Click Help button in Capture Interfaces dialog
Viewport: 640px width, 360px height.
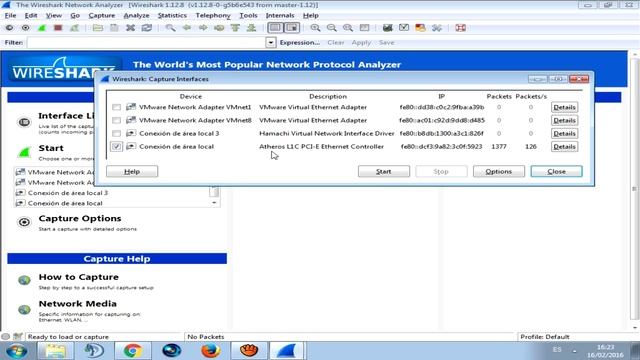pyautogui.click(x=132, y=171)
